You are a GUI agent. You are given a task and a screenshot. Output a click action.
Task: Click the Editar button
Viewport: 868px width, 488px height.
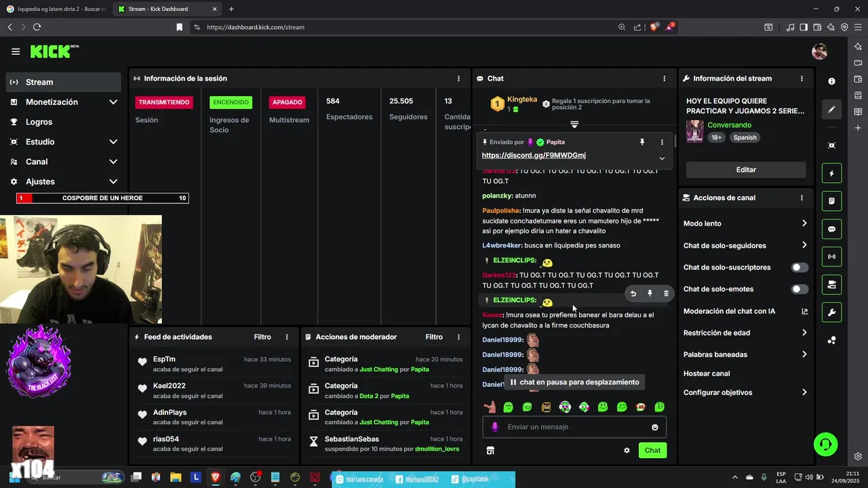746,170
